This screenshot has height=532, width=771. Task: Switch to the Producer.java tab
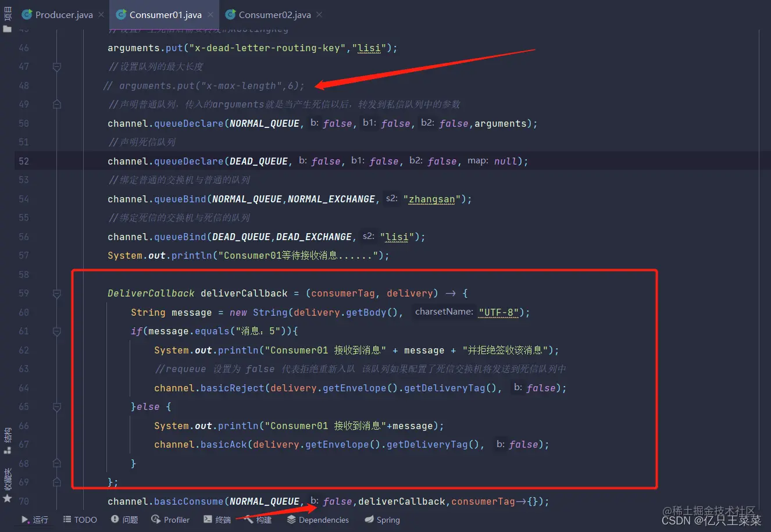57,15
